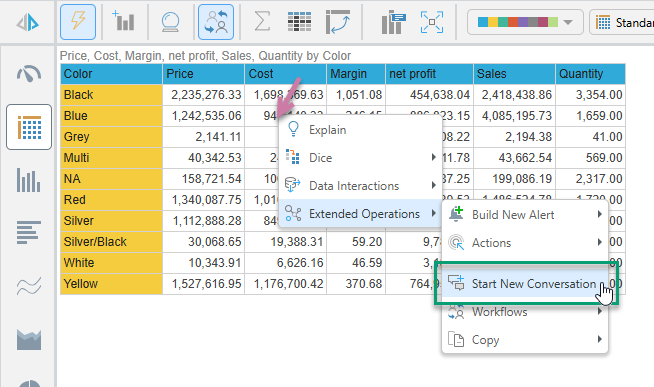
Task: Click the Standard theme button
Action: coord(622,22)
